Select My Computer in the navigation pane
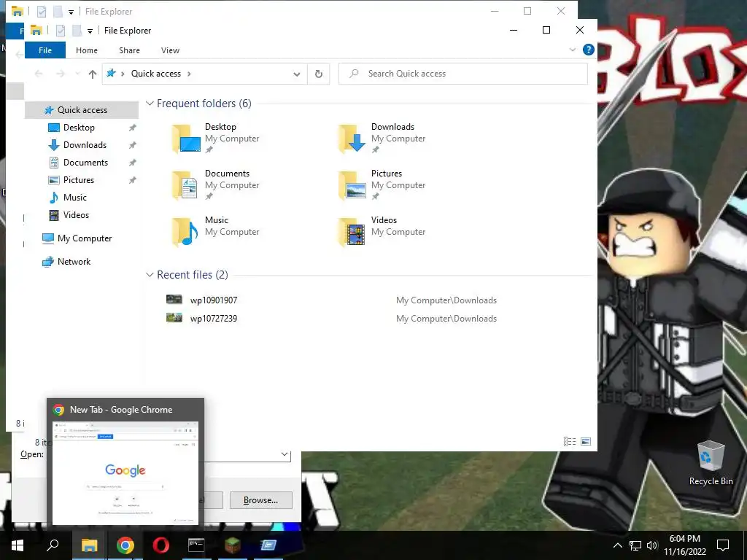747x560 pixels. (85, 238)
